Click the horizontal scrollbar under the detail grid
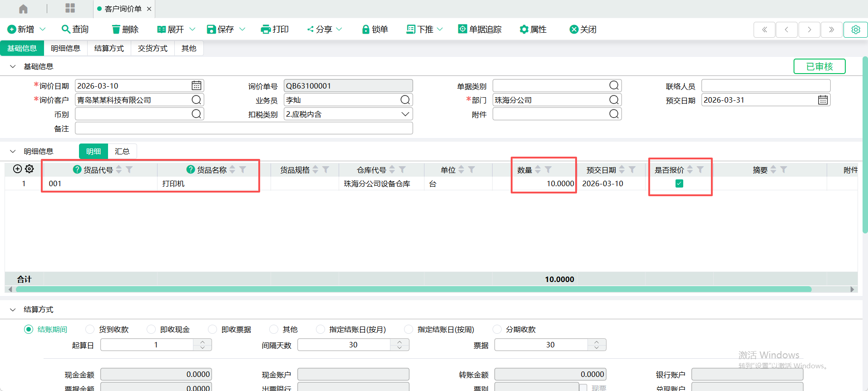This screenshot has height=391, width=868. [x=413, y=289]
